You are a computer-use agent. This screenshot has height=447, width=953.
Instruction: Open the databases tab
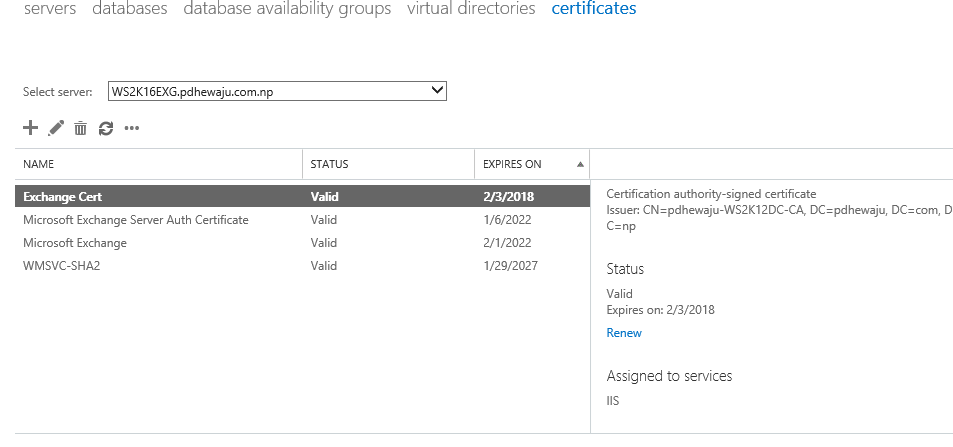(x=129, y=9)
